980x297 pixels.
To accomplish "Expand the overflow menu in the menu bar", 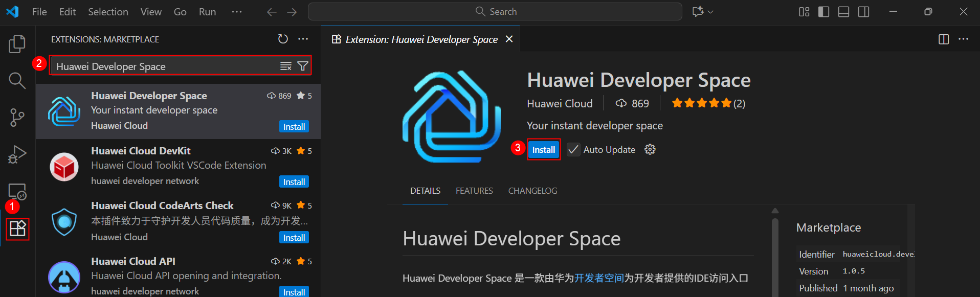I will click(236, 12).
